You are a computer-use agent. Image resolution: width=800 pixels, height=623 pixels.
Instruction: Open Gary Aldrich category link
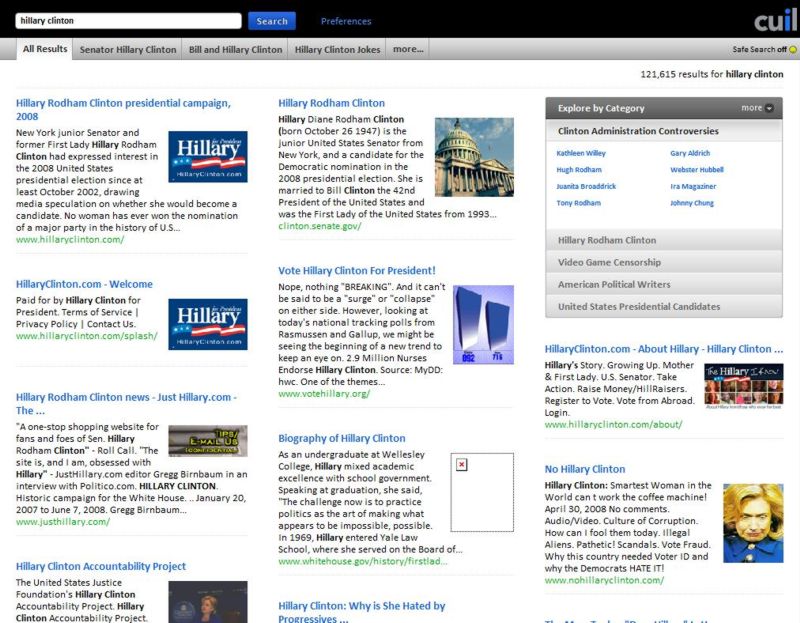[690, 153]
